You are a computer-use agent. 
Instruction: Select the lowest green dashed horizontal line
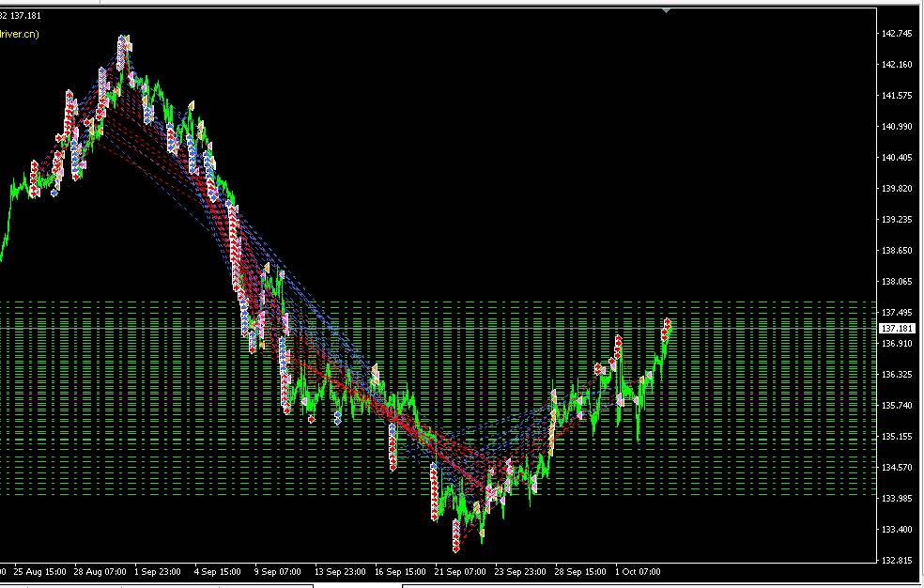click(x=438, y=494)
